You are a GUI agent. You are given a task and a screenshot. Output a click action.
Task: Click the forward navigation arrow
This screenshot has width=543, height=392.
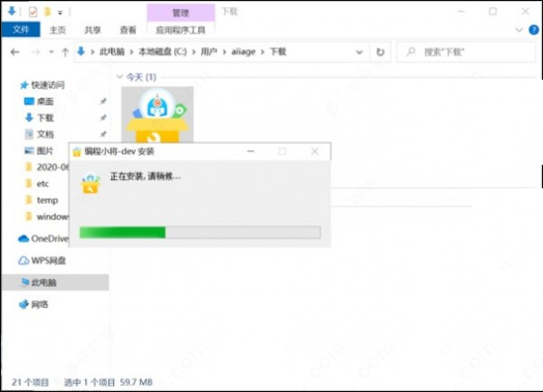pos(35,53)
